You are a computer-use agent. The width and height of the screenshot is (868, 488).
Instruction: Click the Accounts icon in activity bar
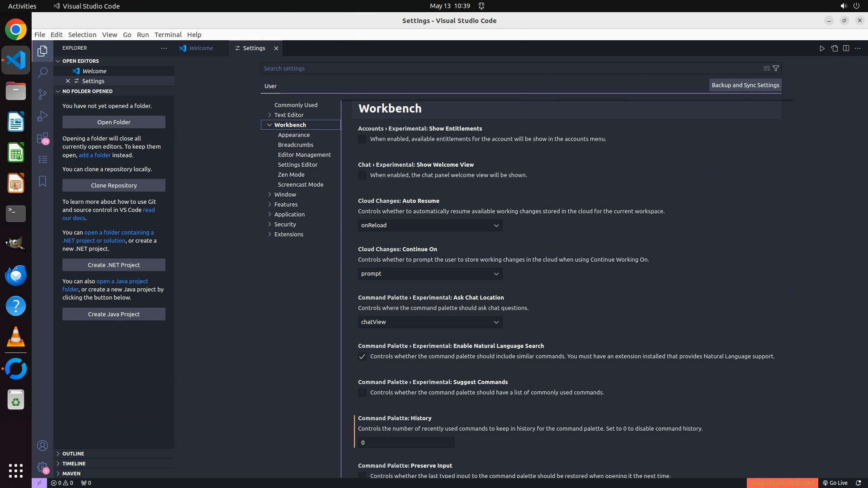click(x=42, y=446)
